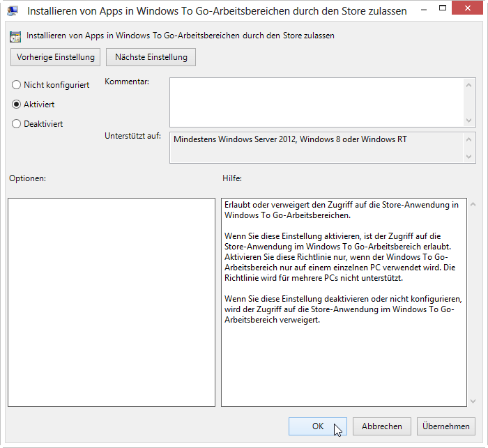The height and width of the screenshot is (448, 488).
Task: Confirm the dialog with OK
Action: click(318, 426)
